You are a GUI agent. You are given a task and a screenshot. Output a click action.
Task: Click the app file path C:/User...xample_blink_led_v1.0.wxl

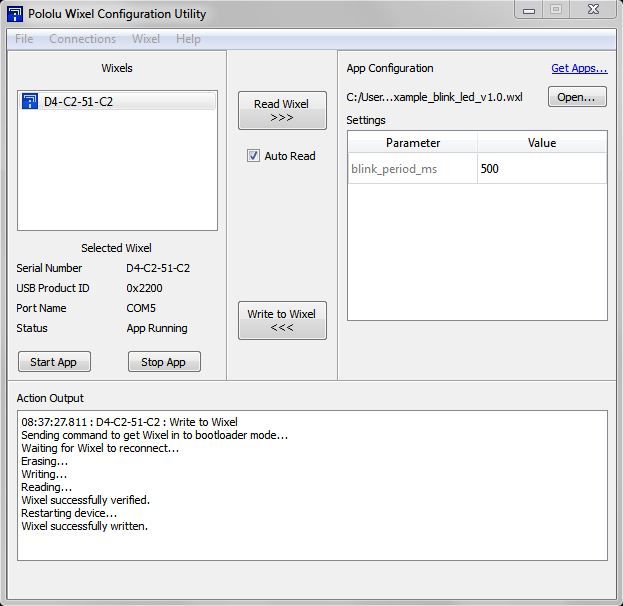(x=434, y=97)
